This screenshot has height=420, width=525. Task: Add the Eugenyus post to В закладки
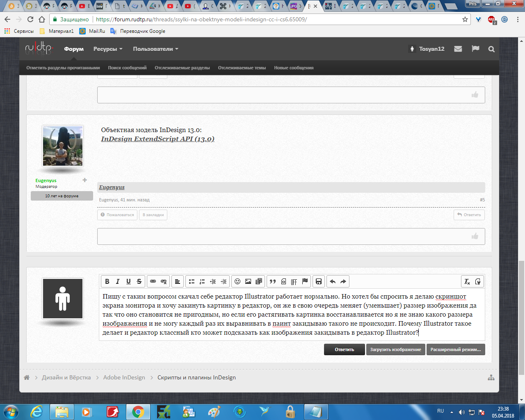tap(153, 215)
